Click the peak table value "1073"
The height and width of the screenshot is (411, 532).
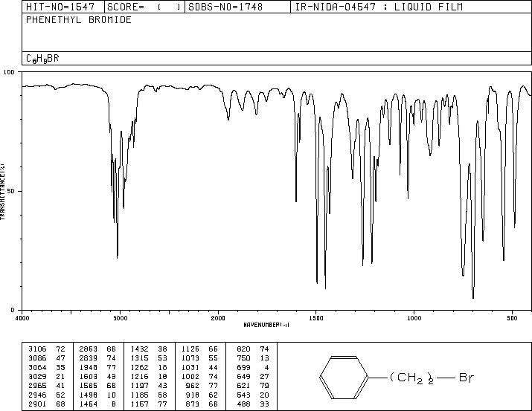190,358
